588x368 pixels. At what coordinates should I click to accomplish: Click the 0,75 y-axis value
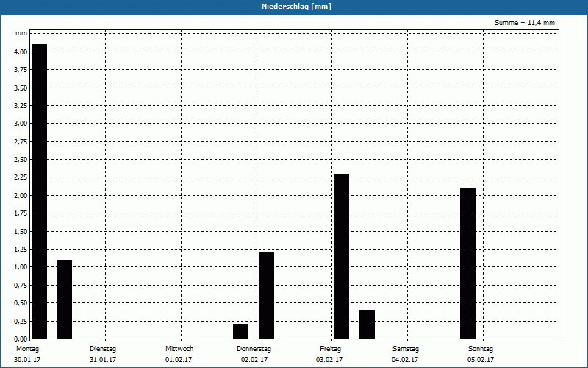21,285
